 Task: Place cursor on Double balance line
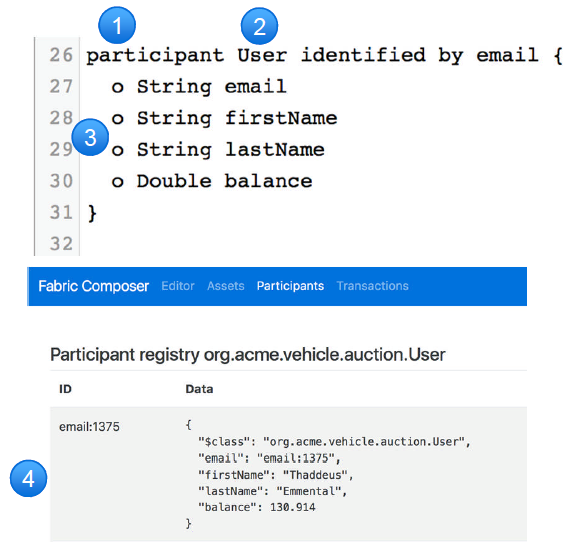pos(212,181)
